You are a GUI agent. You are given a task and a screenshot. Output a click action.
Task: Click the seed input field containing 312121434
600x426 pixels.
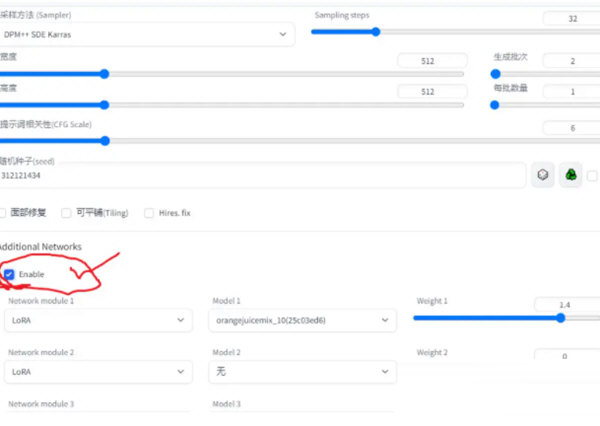pyautogui.click(x=260, y=175)
